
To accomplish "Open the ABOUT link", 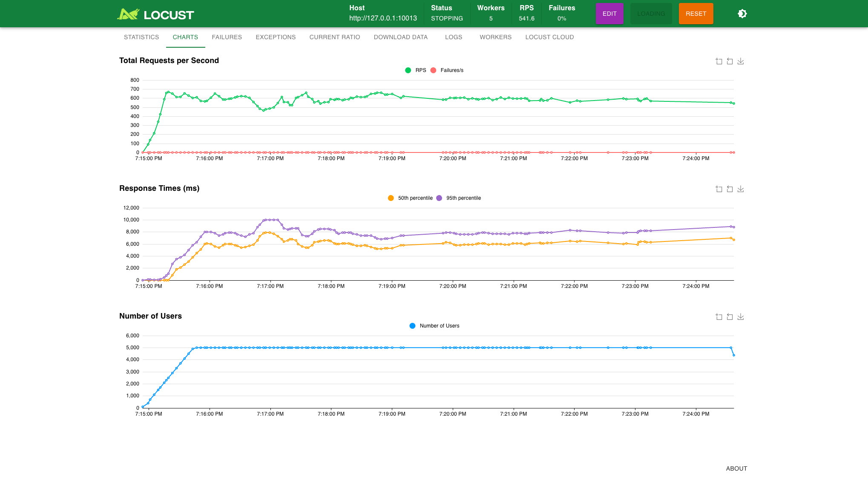I will pyautogui.click(x=736, y=468).
